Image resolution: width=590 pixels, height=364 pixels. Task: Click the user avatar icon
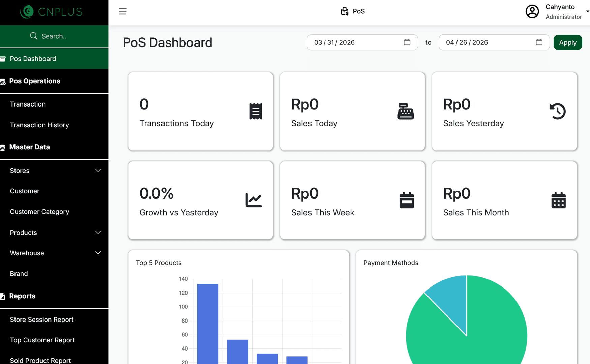pos(532,11)
